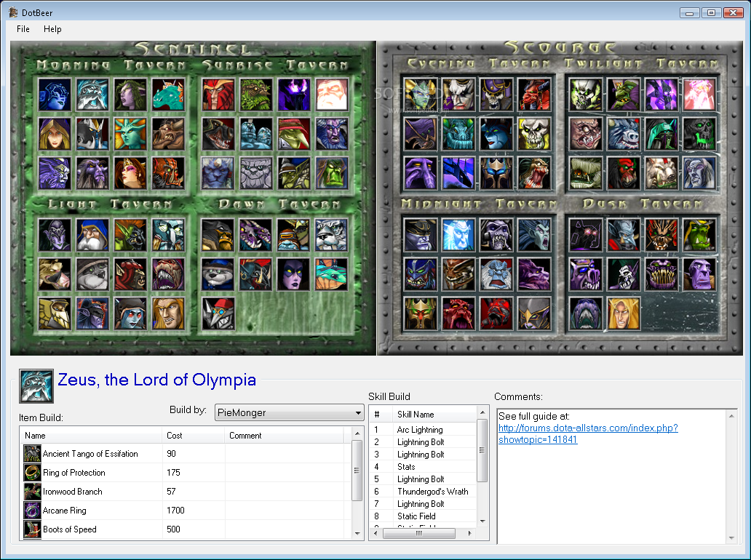Click the 'See full guide at:' comment text
This screenshot has height=560, width=751.
(x=533, y=416)
